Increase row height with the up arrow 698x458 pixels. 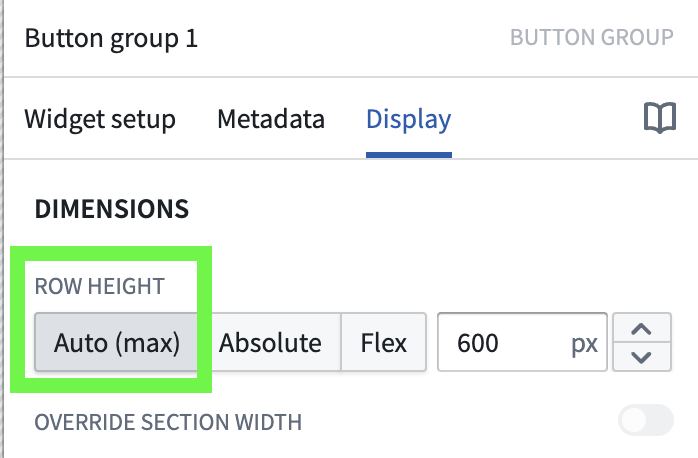click(x=640, y=328)
